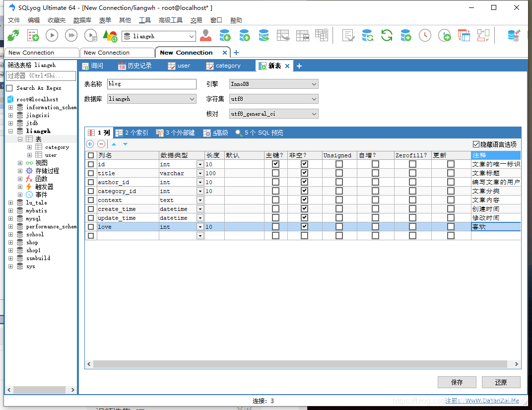Click the restore database from SQL dump icon
Screen dimensions: 532x410
[244, 35]
